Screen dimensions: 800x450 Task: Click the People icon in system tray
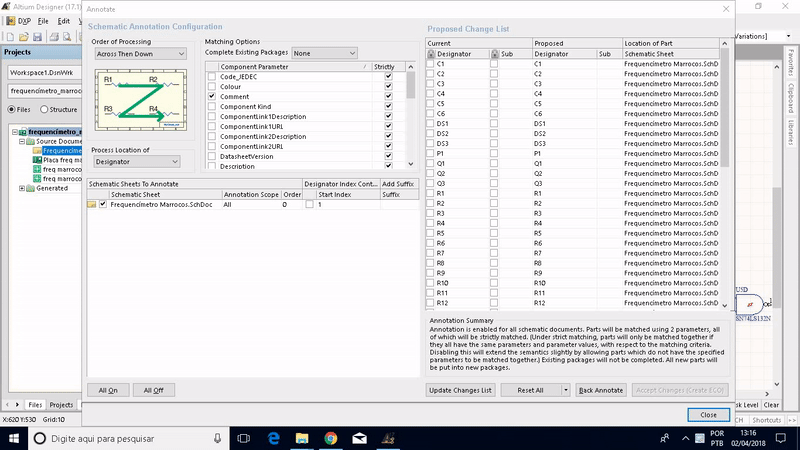(664, 438)
